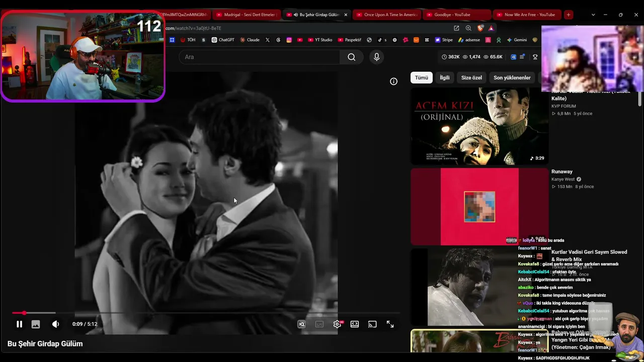Open the 'Acem Kızı (Orijinal)' video thumbnail

pyautogui.click(x=479, y=126)
